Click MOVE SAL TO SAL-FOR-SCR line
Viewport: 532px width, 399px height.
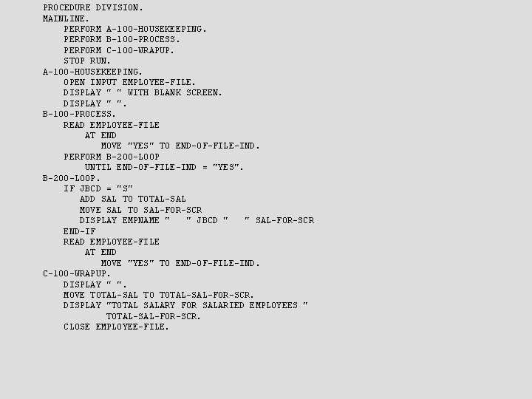click(x=141, y=210)
